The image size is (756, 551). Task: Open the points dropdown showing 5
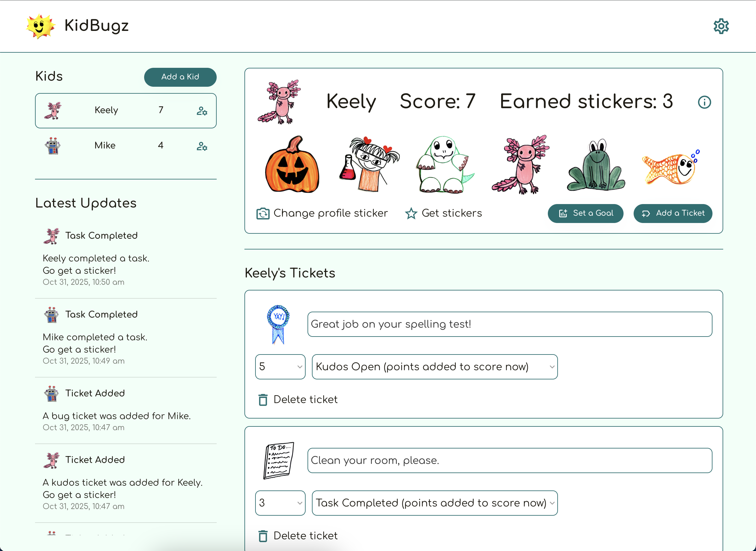point(280,366)
